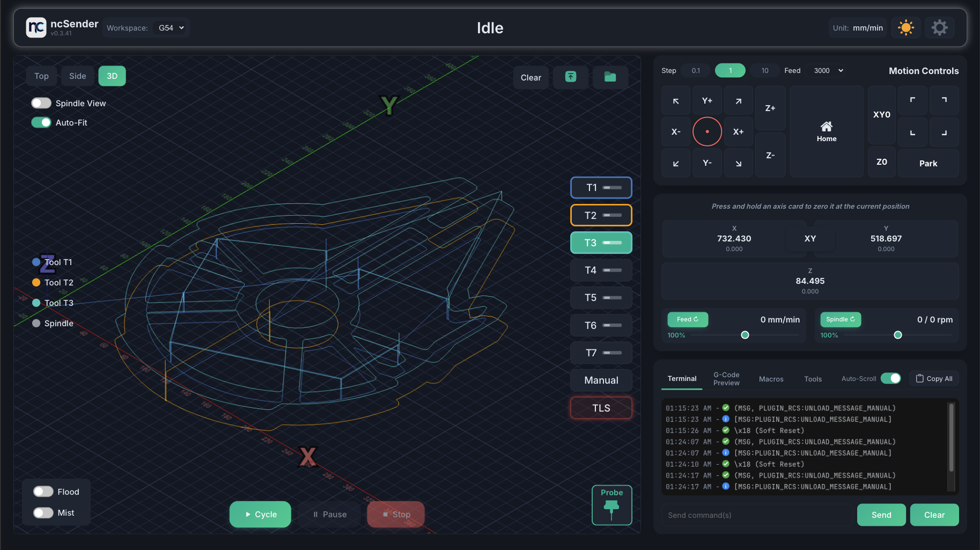980x550 pixels.
Task: Jog diagonally down-right with the arrow
Action: pos(739,163)
